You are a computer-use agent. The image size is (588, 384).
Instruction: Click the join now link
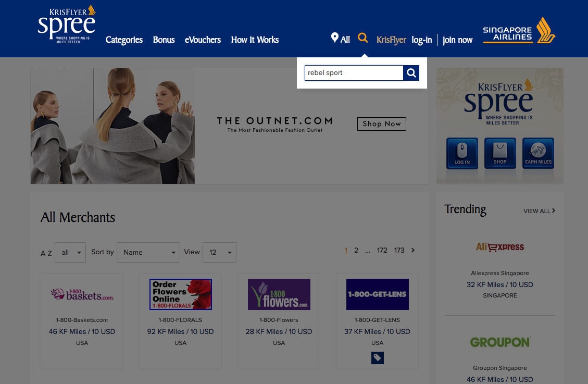tap(457, 40)
